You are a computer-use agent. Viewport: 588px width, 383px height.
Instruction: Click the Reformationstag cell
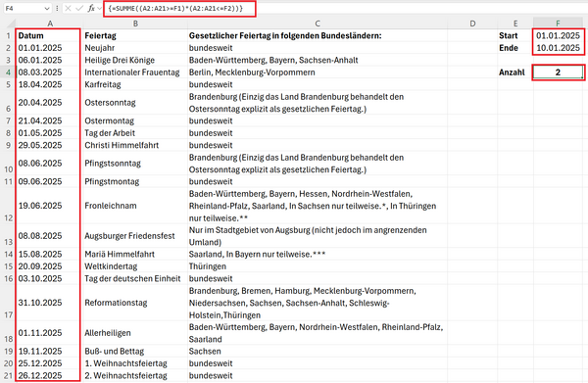coord(135,303)
